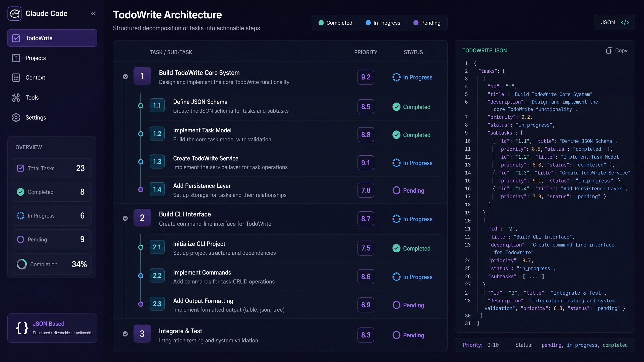Open Settings gear icon
This screenshot has width=644, height=362.
click(16, 117)
